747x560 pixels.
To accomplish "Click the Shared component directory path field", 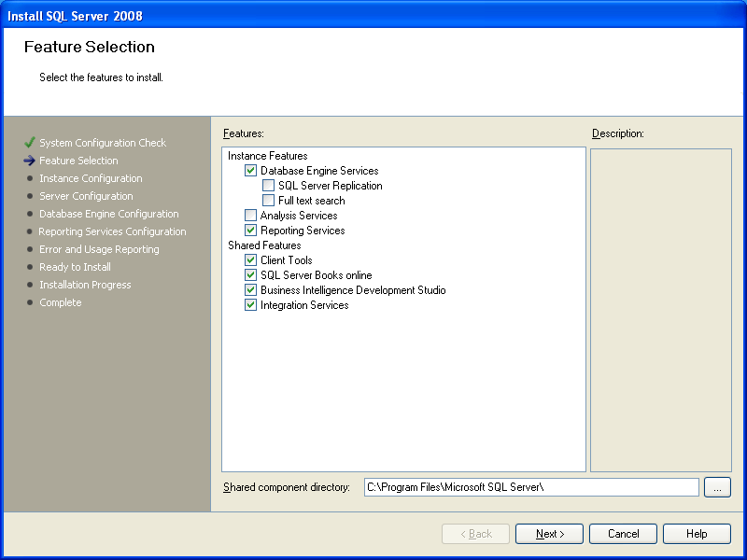I will click(x=531, y=487).
